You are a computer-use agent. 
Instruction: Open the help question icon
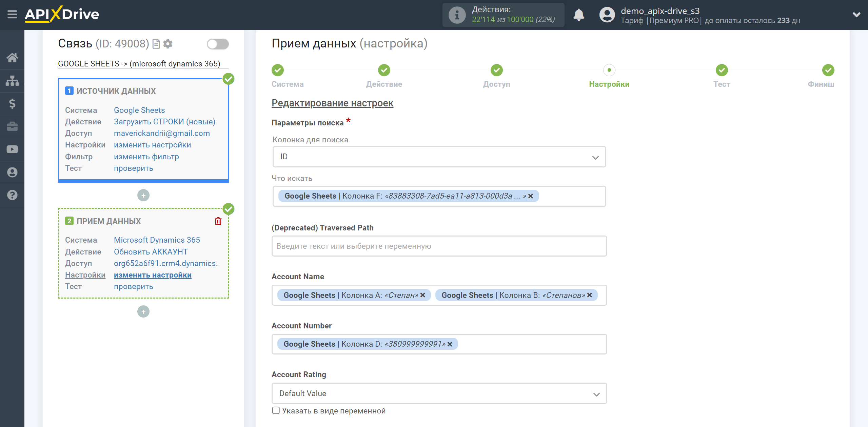[x=12, y=195]
